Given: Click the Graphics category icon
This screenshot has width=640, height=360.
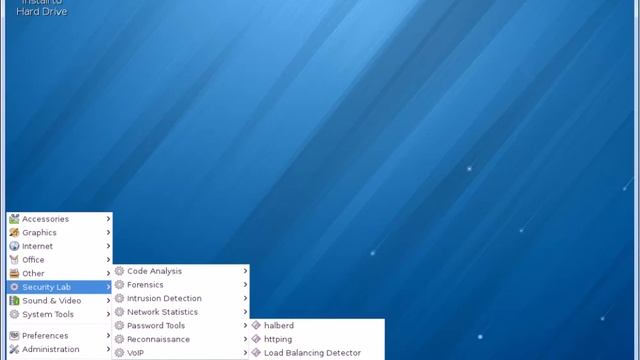Looking at the screenshot, I should pyautogui.click(x=14, y=232).
